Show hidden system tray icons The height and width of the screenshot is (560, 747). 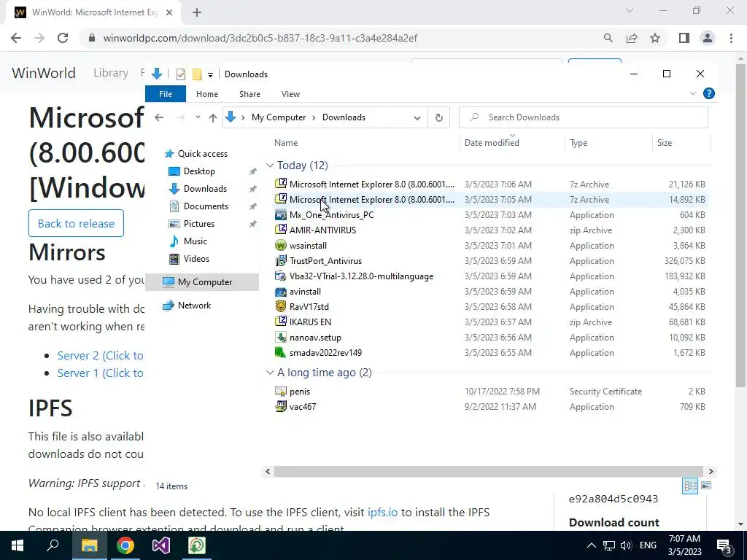pyautogui.click(x=591, y=545)
